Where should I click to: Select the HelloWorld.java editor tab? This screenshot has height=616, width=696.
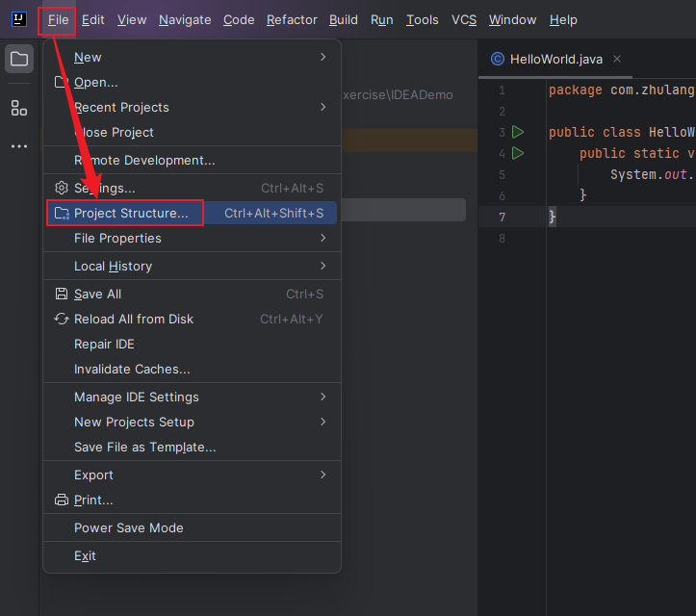coord(555,59)
